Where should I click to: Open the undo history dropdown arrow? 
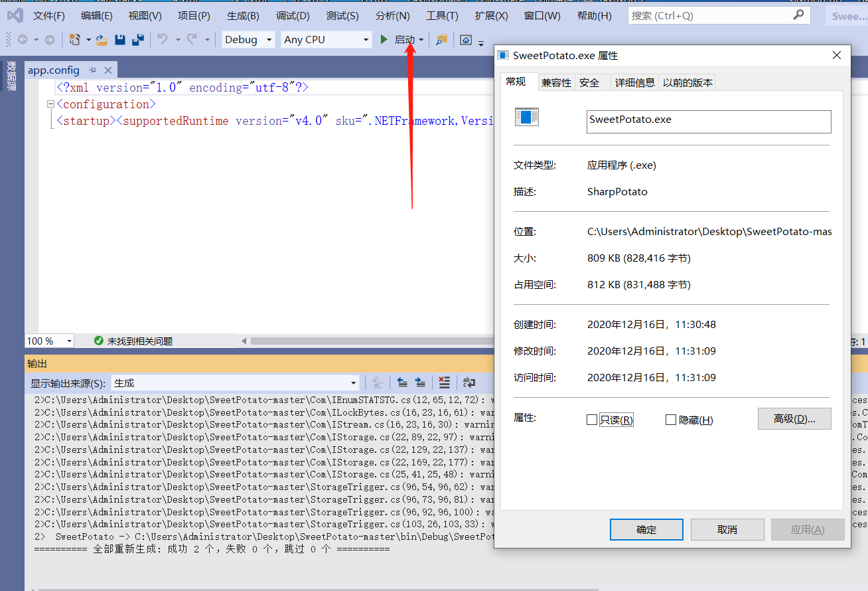click(x=177, y=41)
